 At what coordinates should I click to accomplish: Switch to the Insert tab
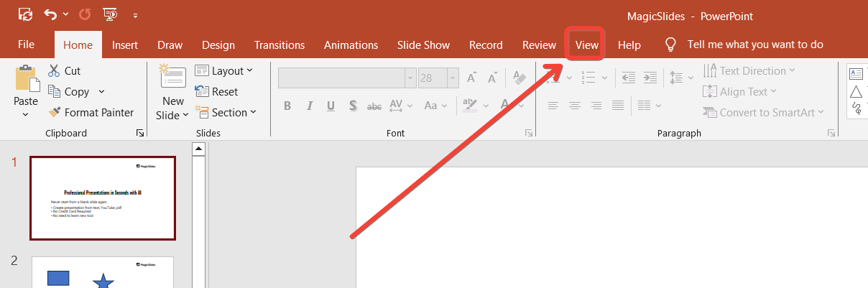125,45
